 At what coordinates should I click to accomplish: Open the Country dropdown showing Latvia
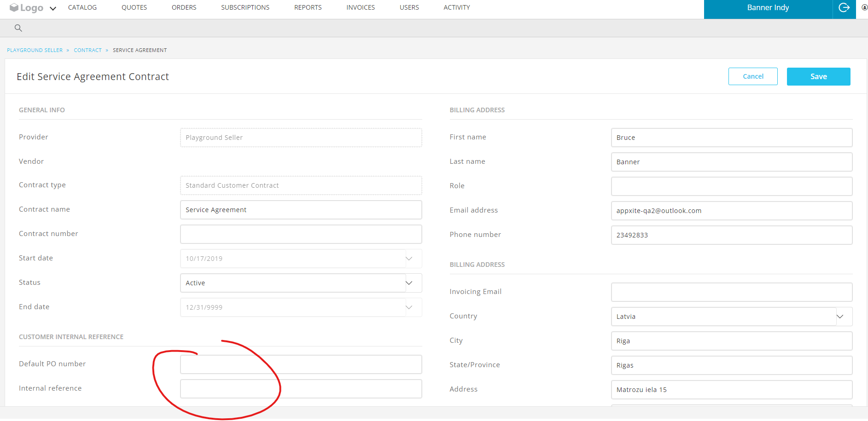732,317
